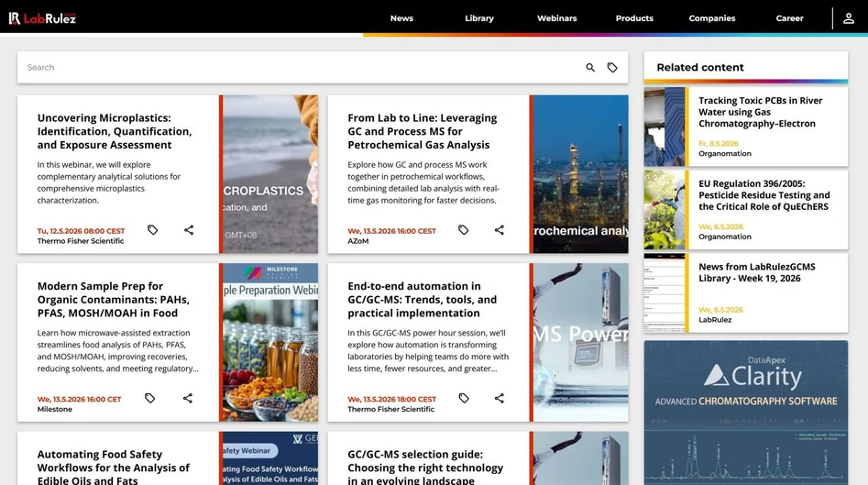Click the From Lab to Line description text
868x485 pixels.
pyautogui.click(x=423, y=182)
